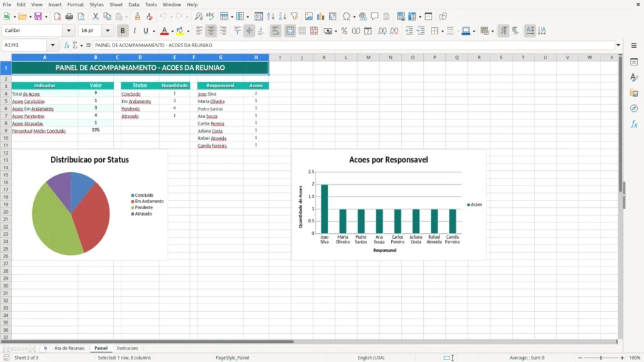Open font color dropdown arrow
644x362 pixels.
(172, 31)
